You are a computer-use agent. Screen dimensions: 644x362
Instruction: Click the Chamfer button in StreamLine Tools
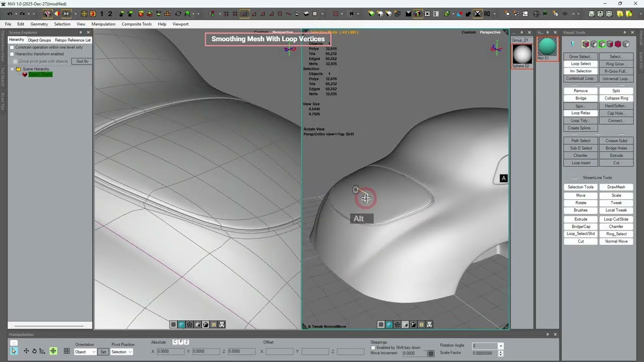(616, 227)
